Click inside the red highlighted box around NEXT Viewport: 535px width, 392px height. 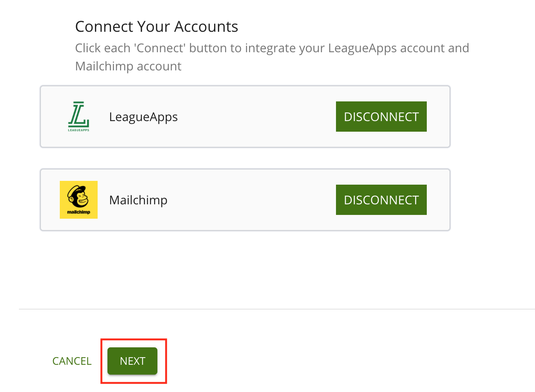pyautogui.click(x=132, y=361)
